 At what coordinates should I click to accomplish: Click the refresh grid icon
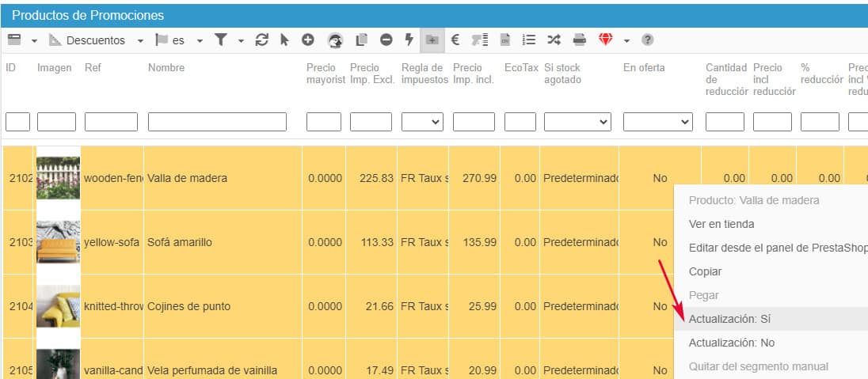click(x=262, y=40)
